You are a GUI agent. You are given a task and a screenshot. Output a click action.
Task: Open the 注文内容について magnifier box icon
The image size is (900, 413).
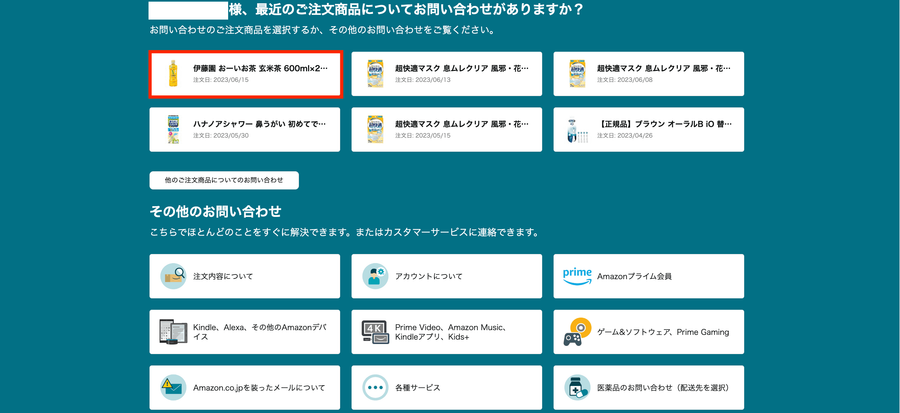(173, 276)
